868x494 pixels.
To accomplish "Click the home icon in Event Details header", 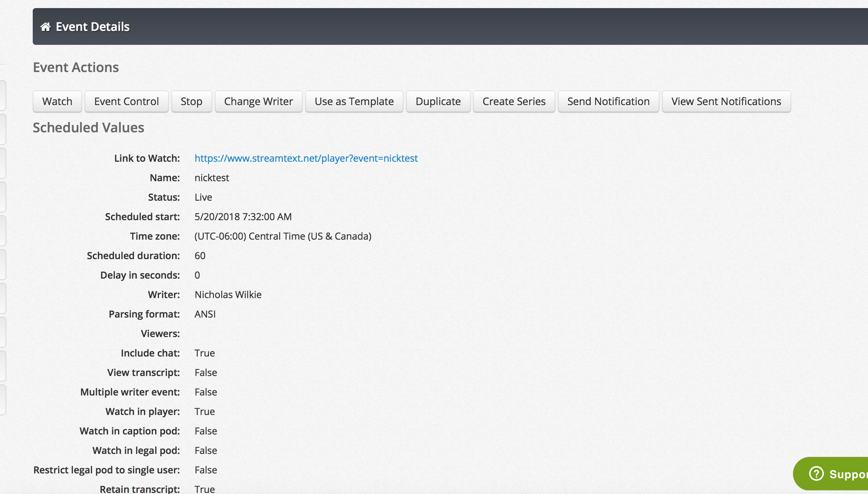I will click(x=46, y=27).
